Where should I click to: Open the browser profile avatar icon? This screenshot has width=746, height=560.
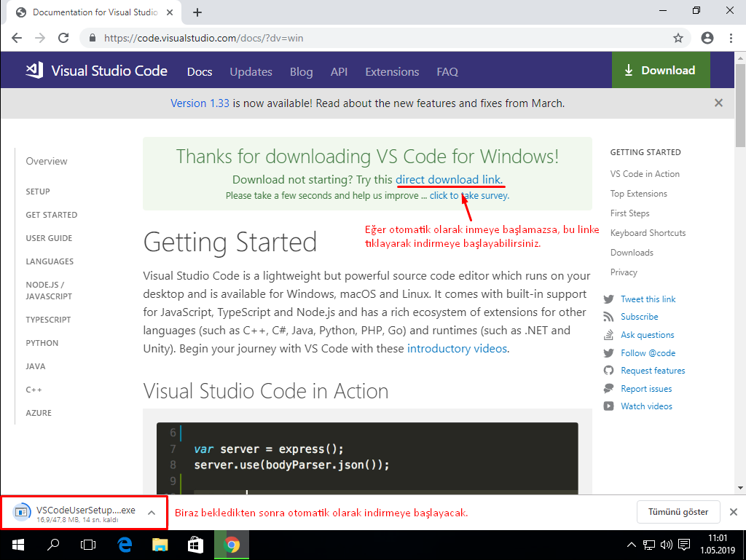click(x=707, y=37)
